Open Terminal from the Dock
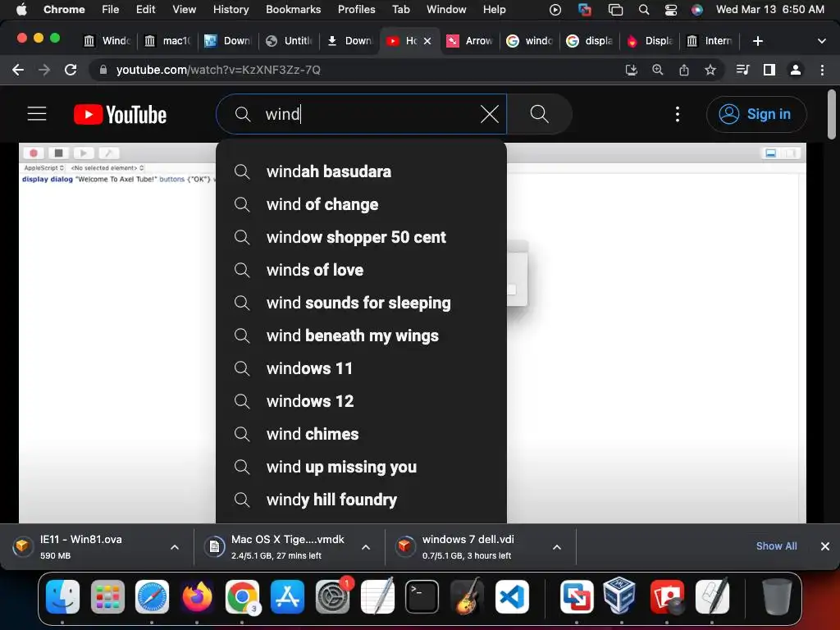Viewport: 840px width, 630px height. click(x=422, y=596)
